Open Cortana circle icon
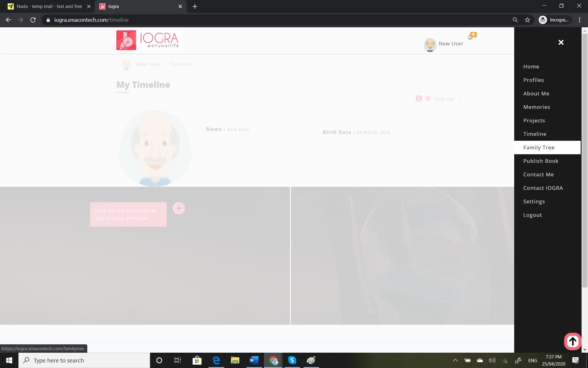This screenshot has height=368, width=588. click(159, 360)
